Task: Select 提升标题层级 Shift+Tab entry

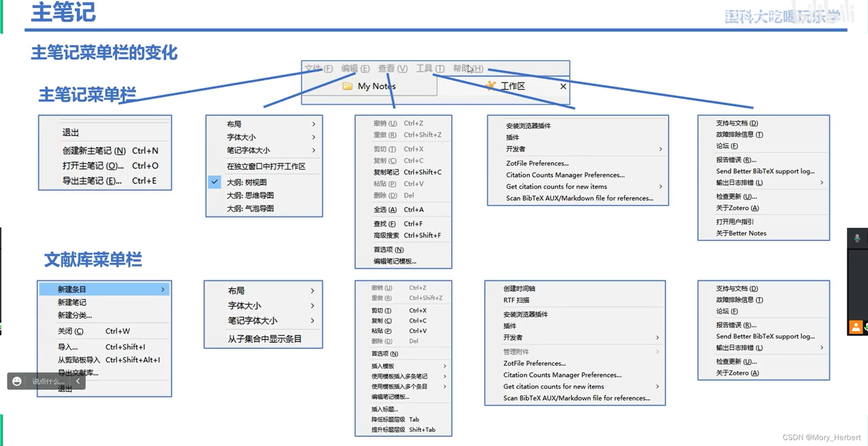Action: (x=404, y=430)
